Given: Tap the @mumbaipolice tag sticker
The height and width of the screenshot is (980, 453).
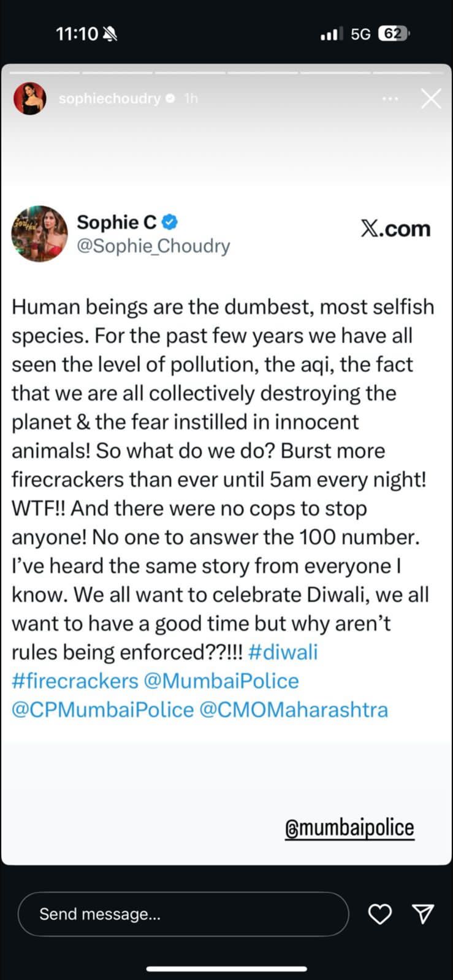Looking at the screenshot, I should 349,827.
